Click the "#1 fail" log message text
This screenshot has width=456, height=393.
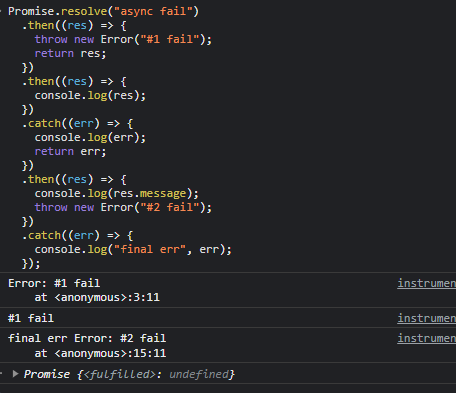(31, 318)
